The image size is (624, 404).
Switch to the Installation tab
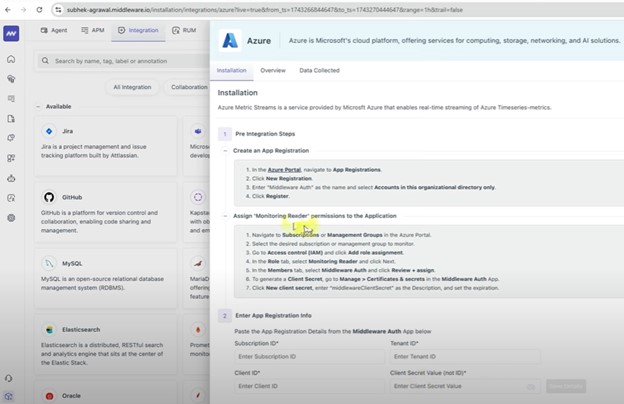click(x=232, y=70)
